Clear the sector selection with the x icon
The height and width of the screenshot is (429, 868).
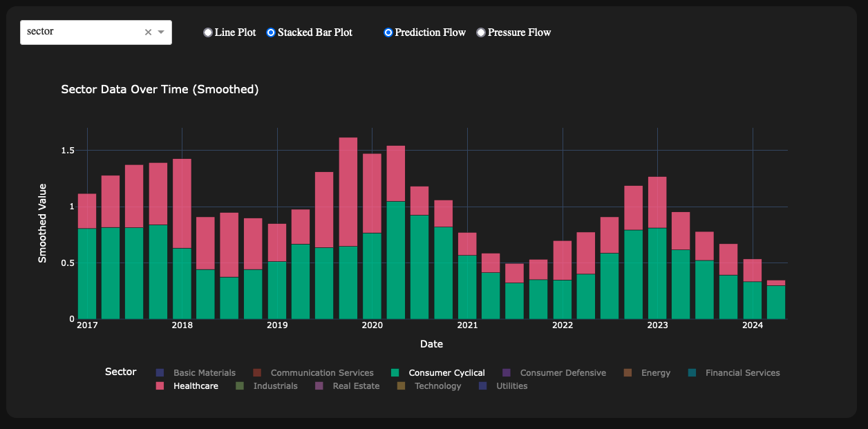148,32
